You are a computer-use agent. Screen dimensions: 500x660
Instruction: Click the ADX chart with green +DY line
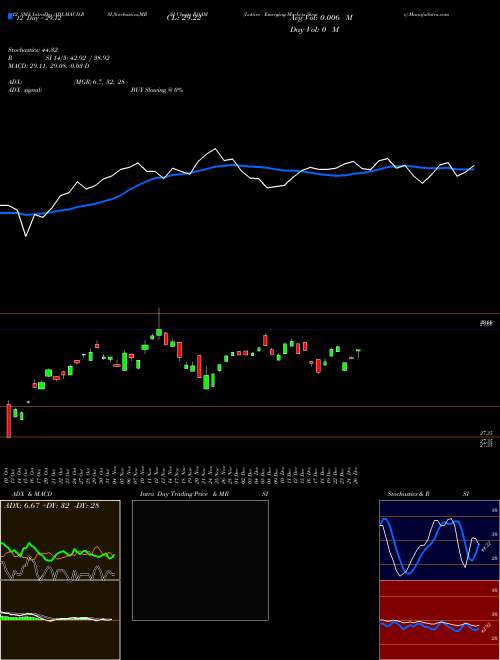point(60,540)
